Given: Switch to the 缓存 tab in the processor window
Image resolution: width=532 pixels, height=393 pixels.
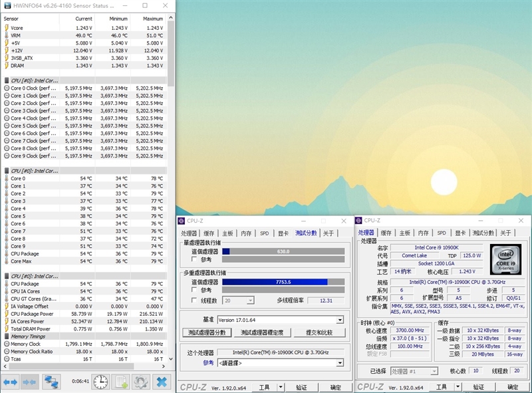Looking at the screenshot, I should click(x=387, y=233).
